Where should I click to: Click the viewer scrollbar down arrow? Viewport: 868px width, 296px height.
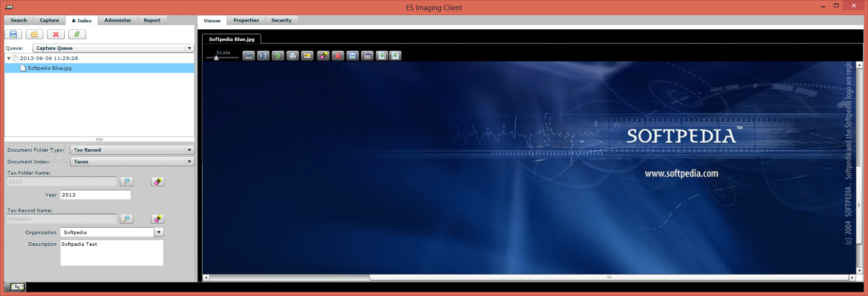pyautogui.click(x=859, y=270)
